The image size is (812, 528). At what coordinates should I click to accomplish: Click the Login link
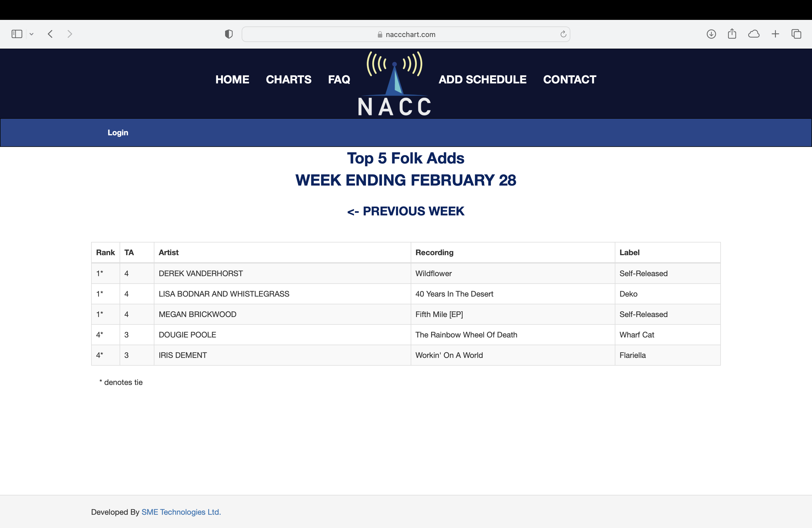click(x=118, y=133)
